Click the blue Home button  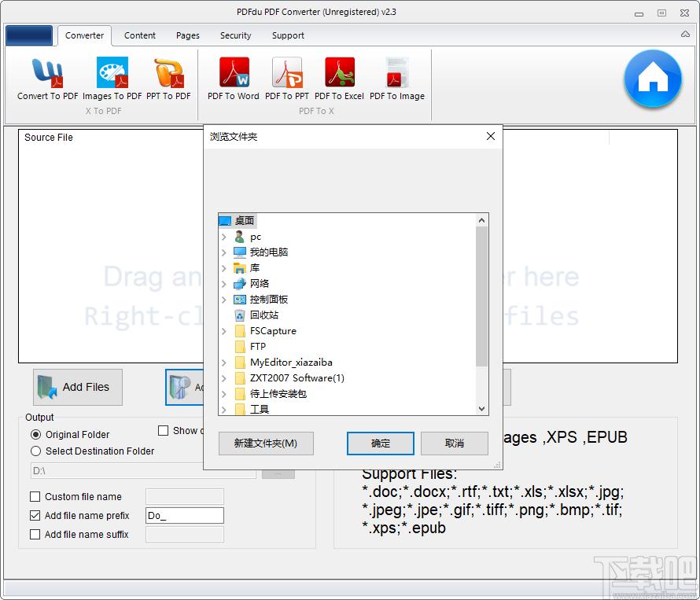(x=653, y=79)
